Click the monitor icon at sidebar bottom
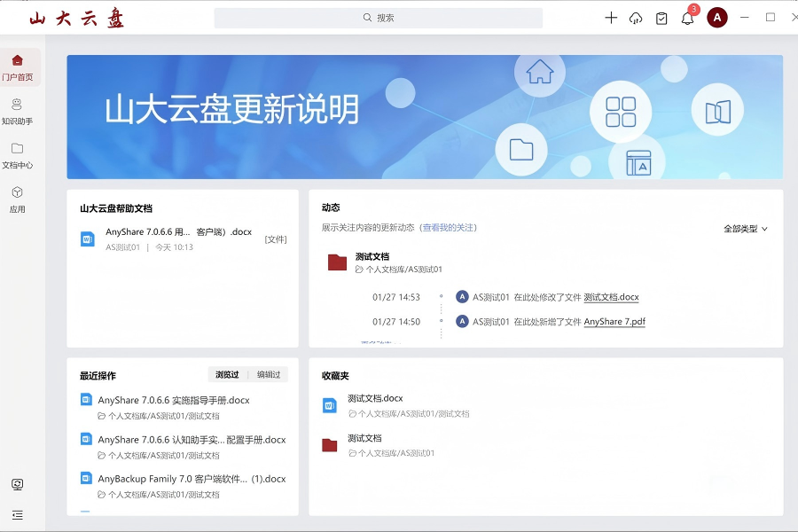The width and height of the screenshot is (798, 532). [18, 484]
